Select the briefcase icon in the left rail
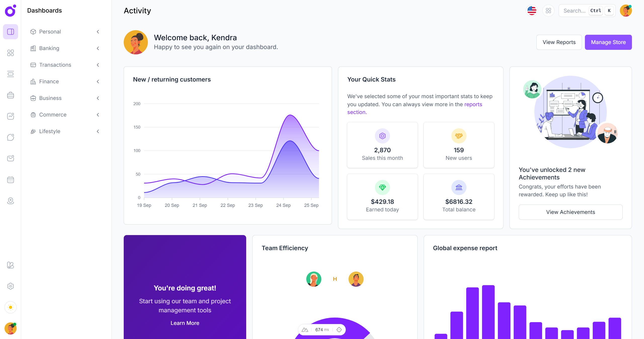644x339 pixels. click(x=11, y=95)
